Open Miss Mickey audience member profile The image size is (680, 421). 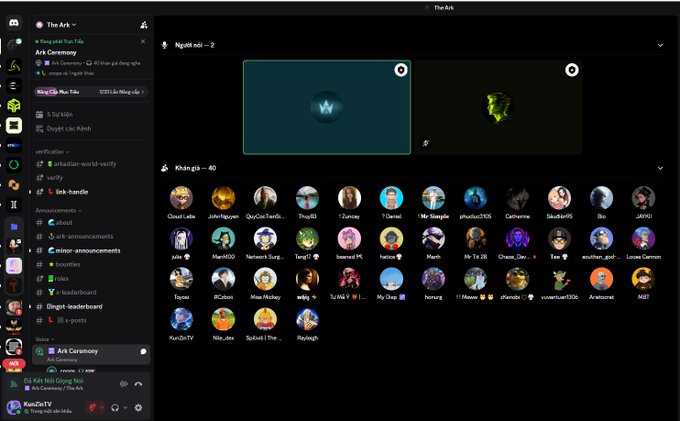coord(265,284)
